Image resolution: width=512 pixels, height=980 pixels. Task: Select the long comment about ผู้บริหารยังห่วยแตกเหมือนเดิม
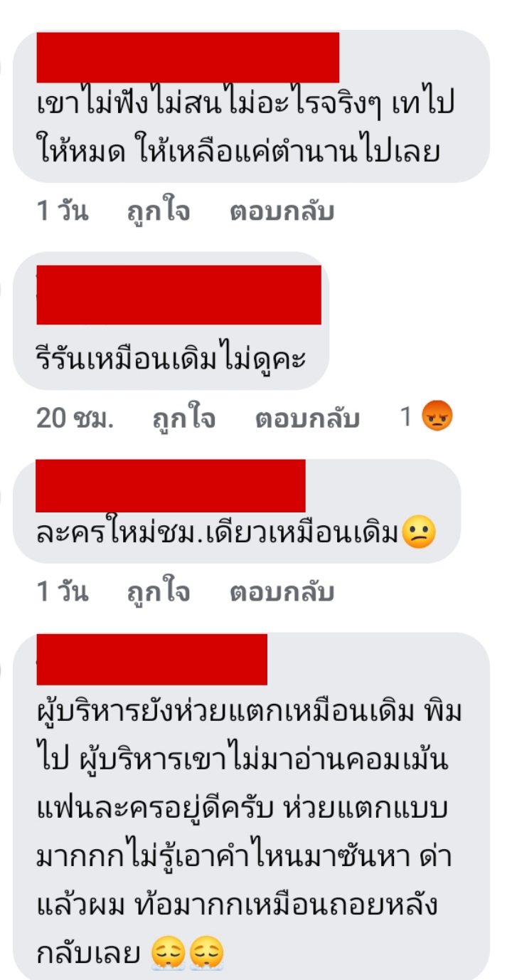pos(249,833)
